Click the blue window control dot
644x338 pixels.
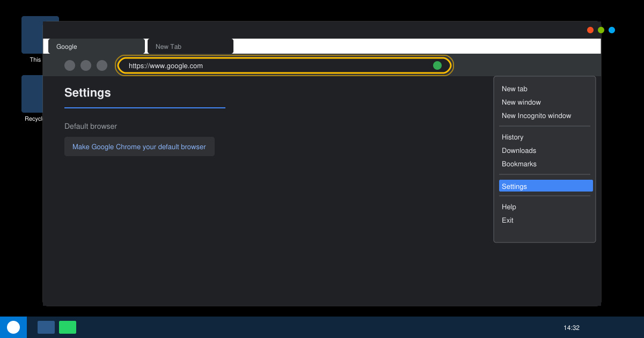point(612,30)
